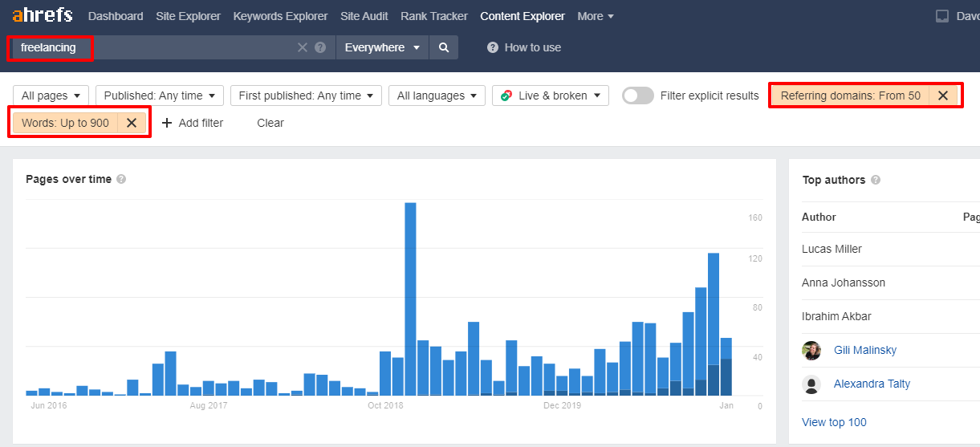Click the plus icon for Add filter

[167, 123]
